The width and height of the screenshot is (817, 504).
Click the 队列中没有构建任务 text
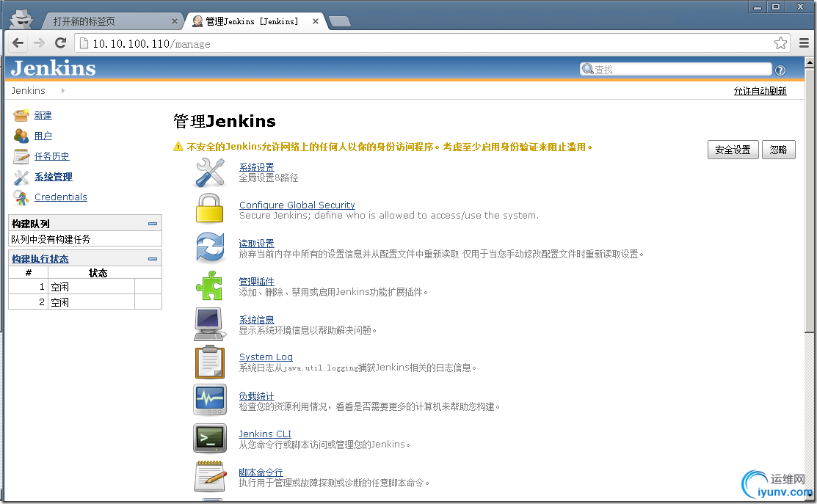[51, 239]
